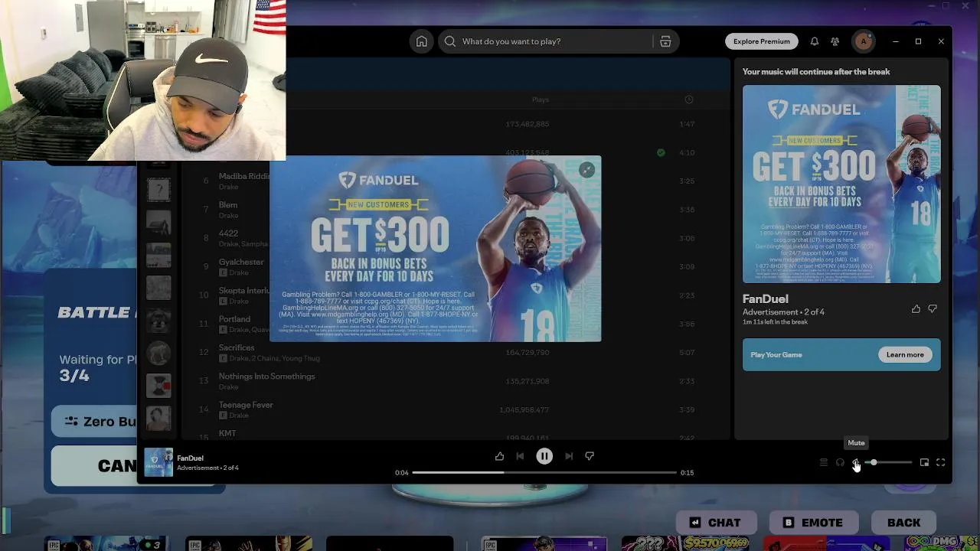Open library item with red dot cover
This screenshot has height=551, width=980.
pyautogui.click(x=158, y=385)
